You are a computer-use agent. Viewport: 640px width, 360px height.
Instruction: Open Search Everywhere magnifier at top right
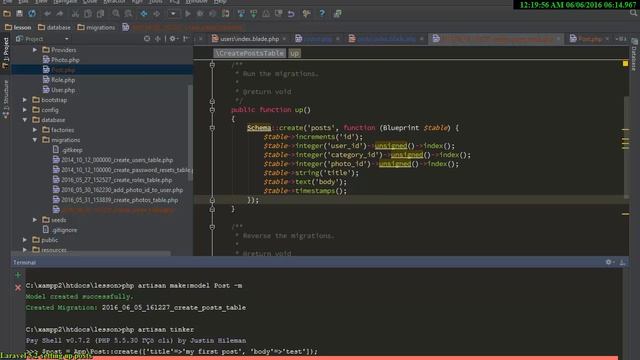pos(633,13)
